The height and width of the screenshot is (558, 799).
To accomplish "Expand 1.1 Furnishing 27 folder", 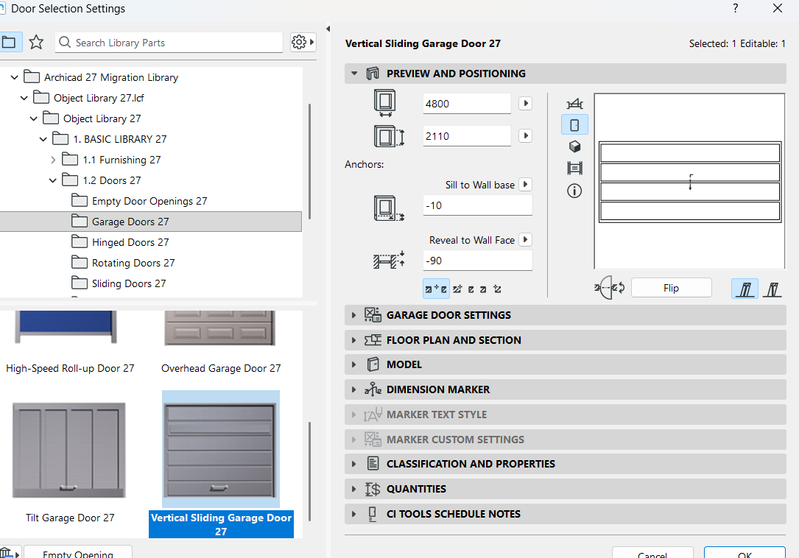I will click(x=53, y=160).
